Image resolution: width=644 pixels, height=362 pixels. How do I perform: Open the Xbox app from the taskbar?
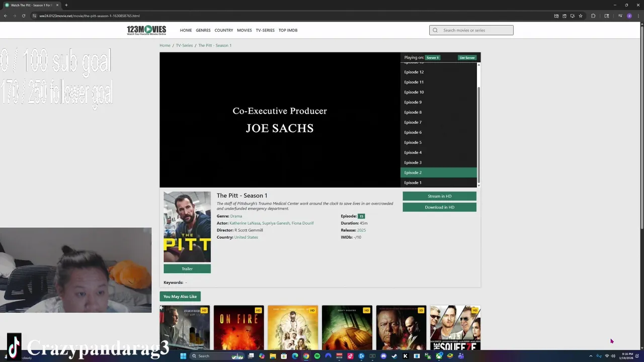coord(439,356)
